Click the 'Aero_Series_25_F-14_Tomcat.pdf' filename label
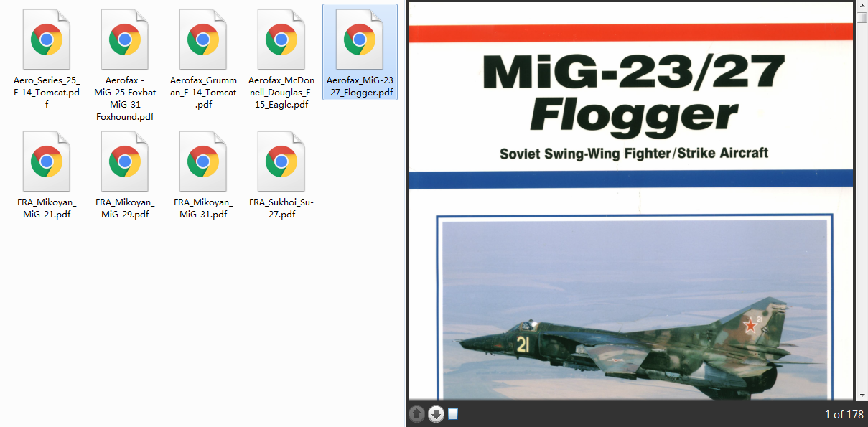Image resolution: width=868 pixels, height=427 pixels. 47,93
